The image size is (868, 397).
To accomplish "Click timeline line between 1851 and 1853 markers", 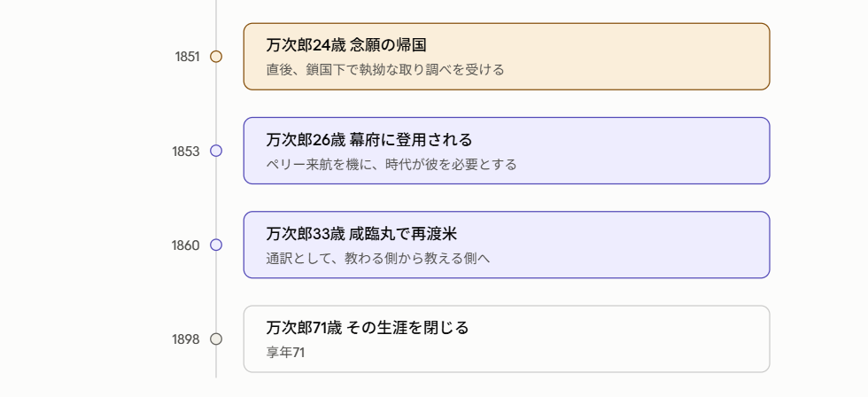I will 216,104.
